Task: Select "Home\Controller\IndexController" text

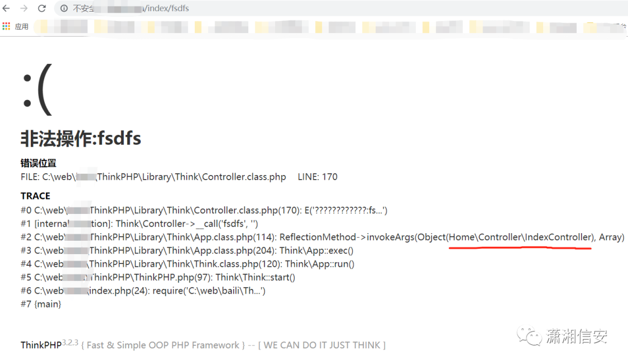Action: tap(520, 237)
